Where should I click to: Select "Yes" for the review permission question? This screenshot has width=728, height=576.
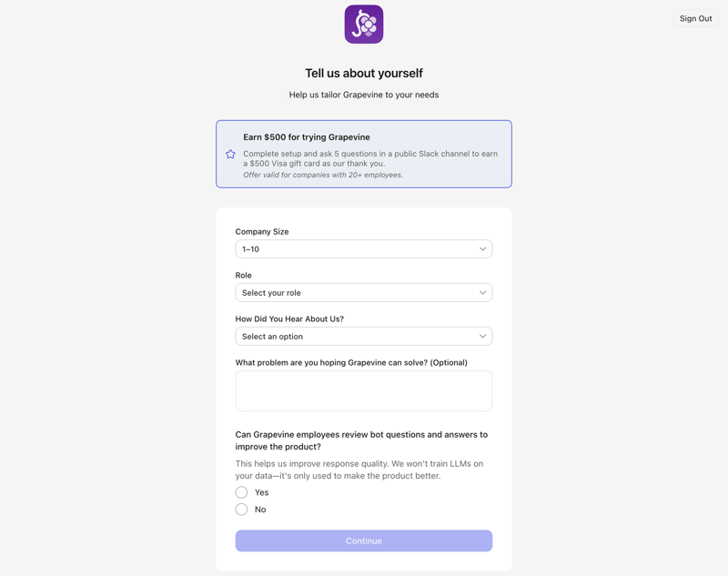point(241,491)
